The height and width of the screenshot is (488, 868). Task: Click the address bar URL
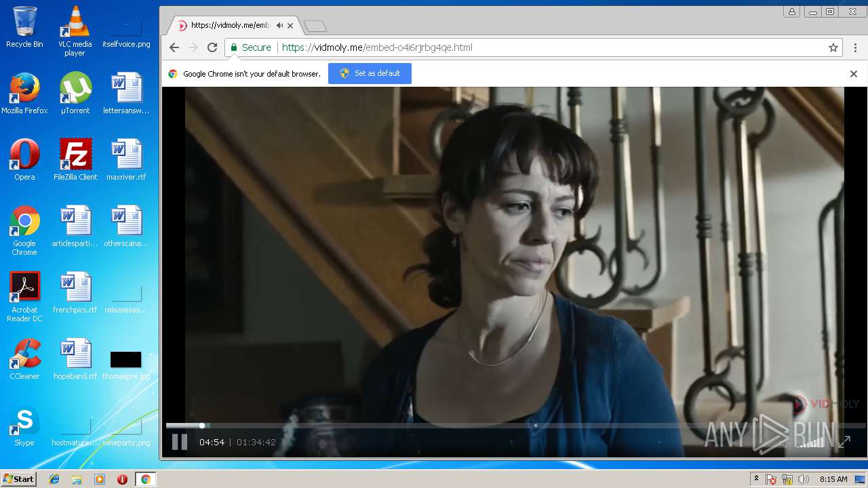pos(377,47)
